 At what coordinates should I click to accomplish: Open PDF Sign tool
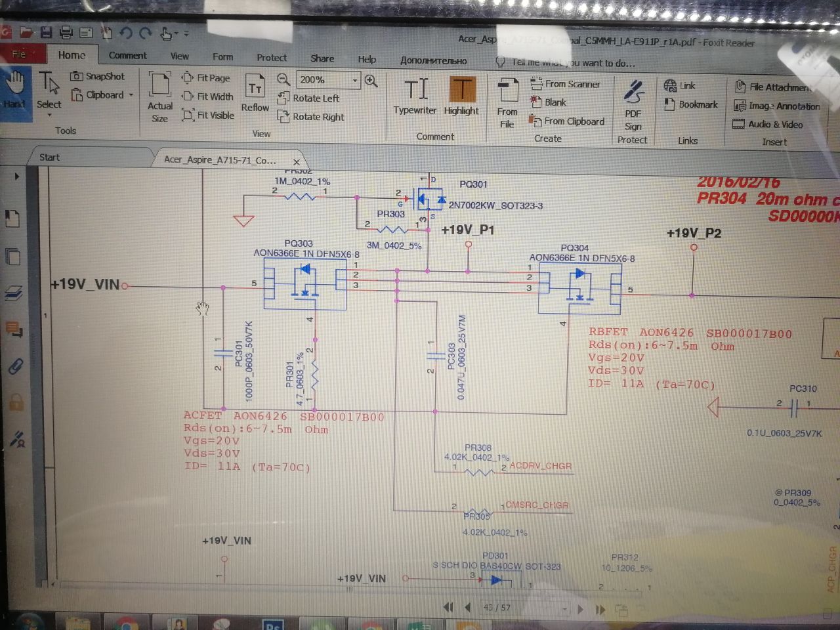coord(633,106)
